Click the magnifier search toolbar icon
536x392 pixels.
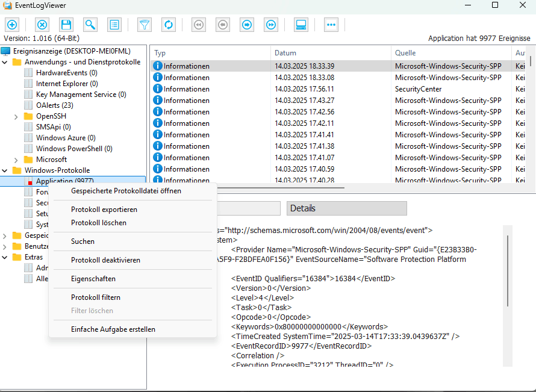coord(90,25)
